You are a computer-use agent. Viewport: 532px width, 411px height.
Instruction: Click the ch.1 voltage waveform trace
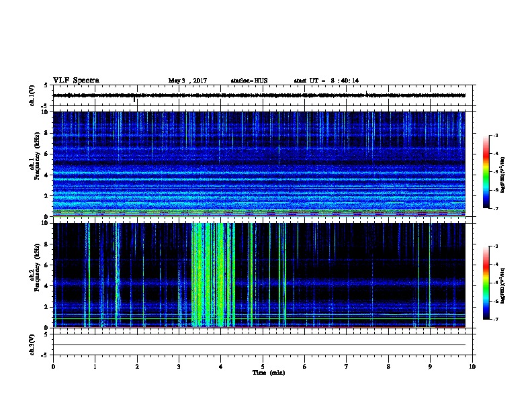click(x=259, y=95)
